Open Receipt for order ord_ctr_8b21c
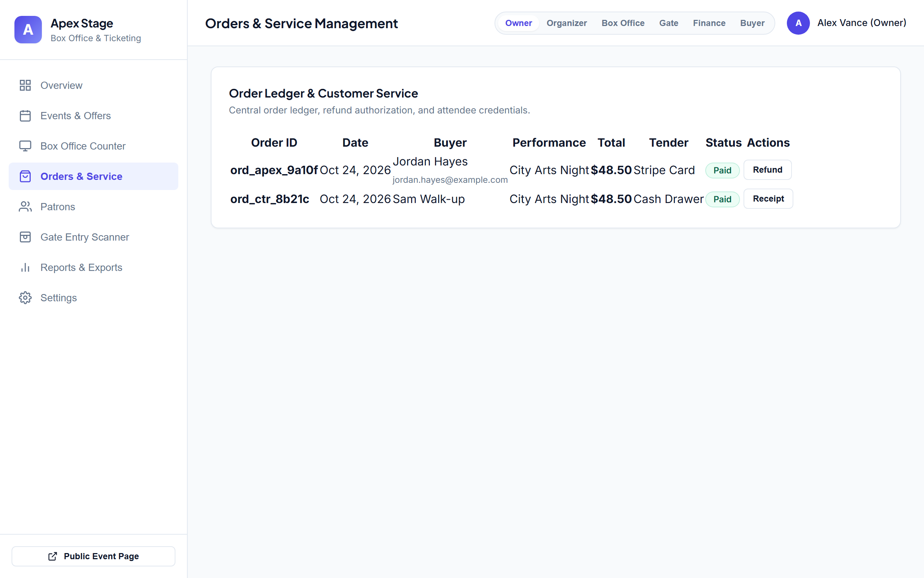Screen dimensions: 924x578 click(x=768, y=199)
